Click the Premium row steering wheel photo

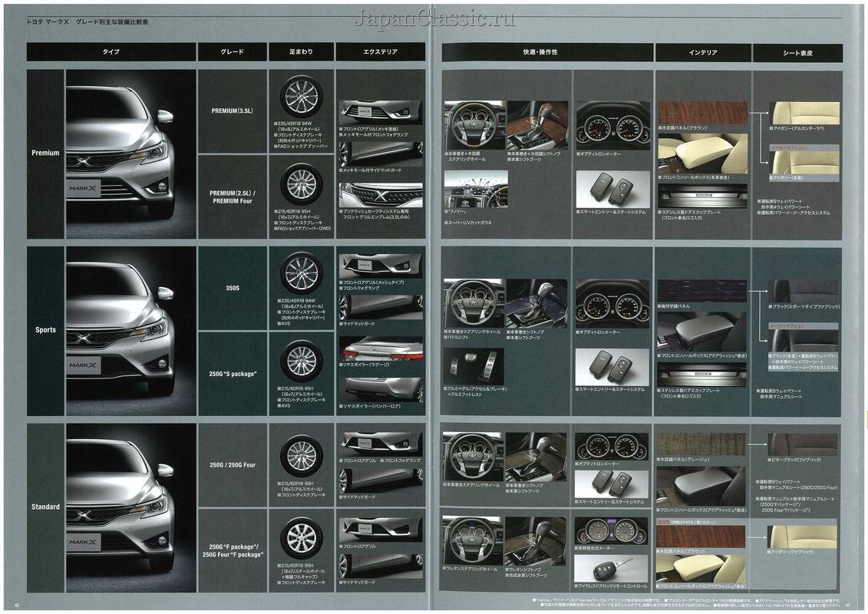[474, 125]
